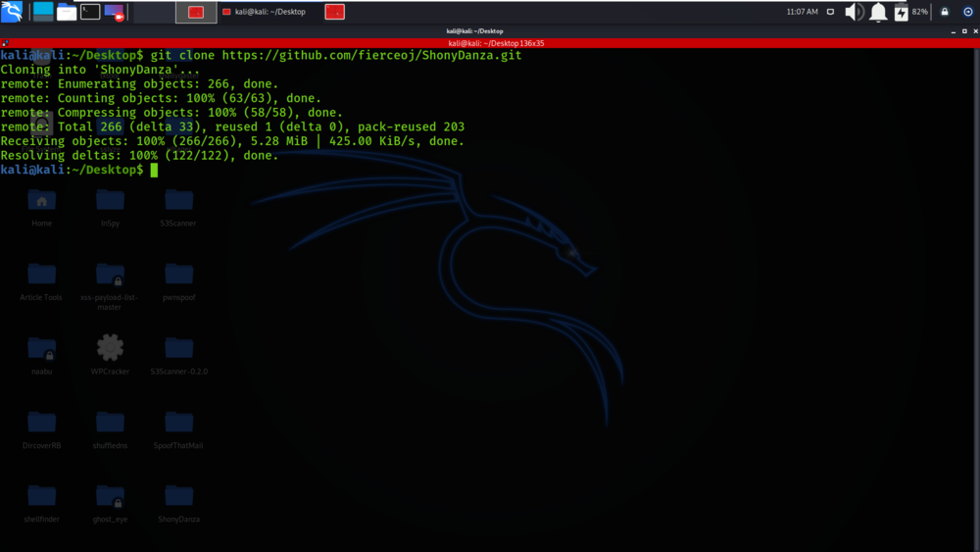Open the log out session icon
980x552 pixels.
[x=968, y=12]
